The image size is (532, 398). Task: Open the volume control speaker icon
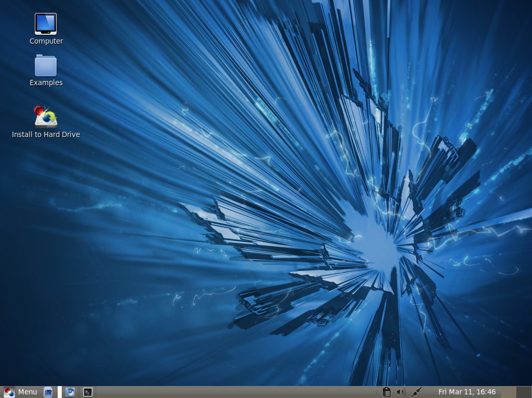401,392
